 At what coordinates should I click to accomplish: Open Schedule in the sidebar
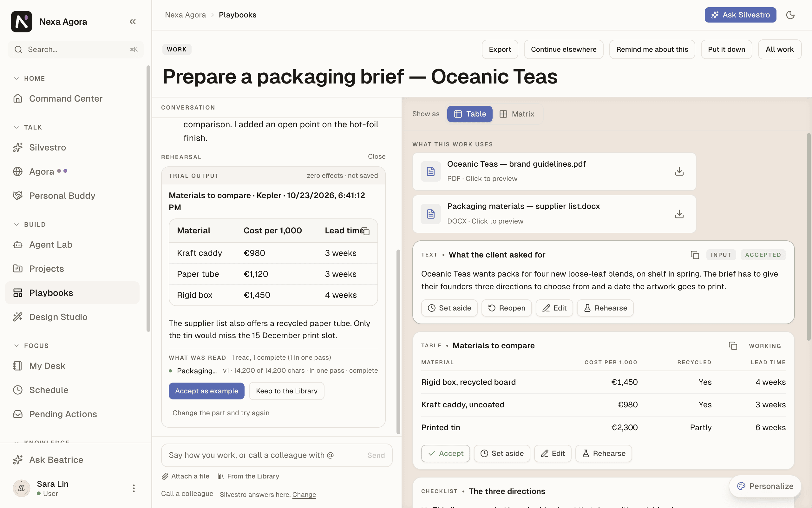click(x=72, y=390)
